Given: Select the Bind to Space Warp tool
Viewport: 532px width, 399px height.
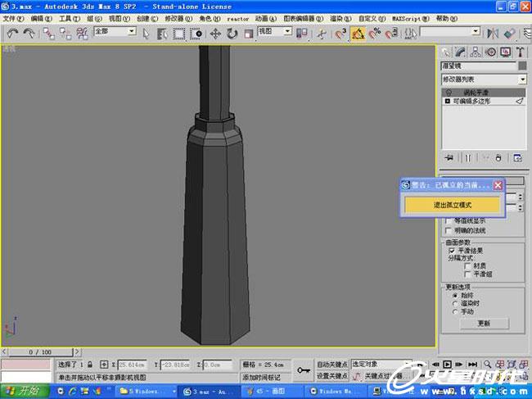Looking at the screenshot, I should point(82,34).
